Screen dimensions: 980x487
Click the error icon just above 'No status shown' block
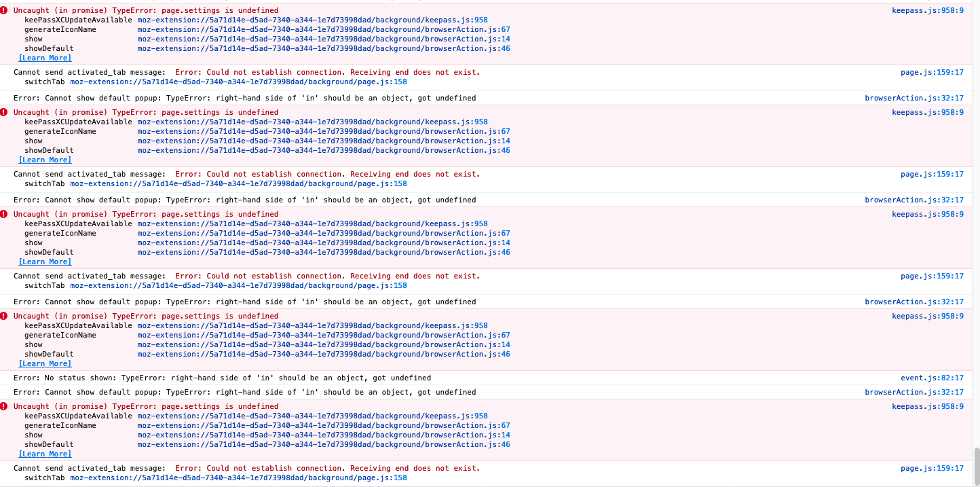(x=5, y=316)
